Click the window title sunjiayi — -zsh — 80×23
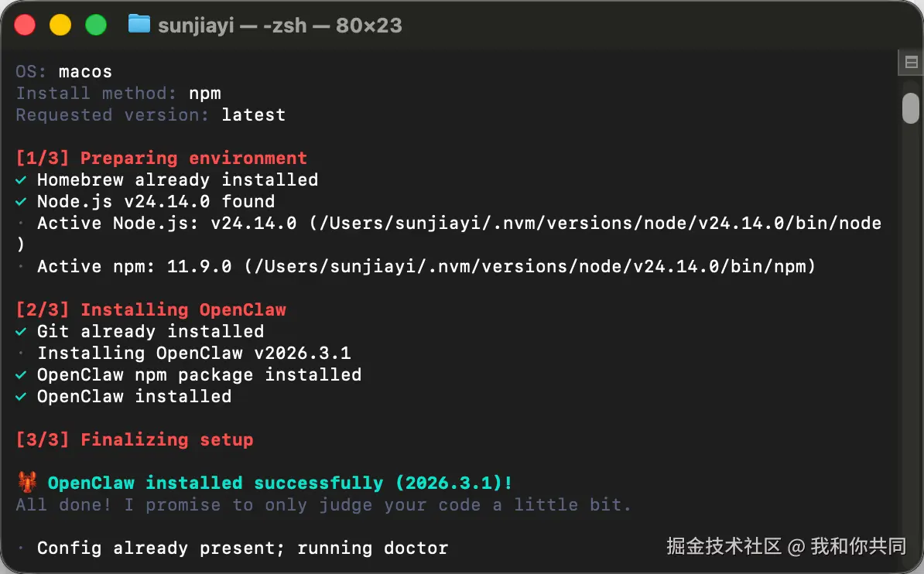 pos(279,25)
